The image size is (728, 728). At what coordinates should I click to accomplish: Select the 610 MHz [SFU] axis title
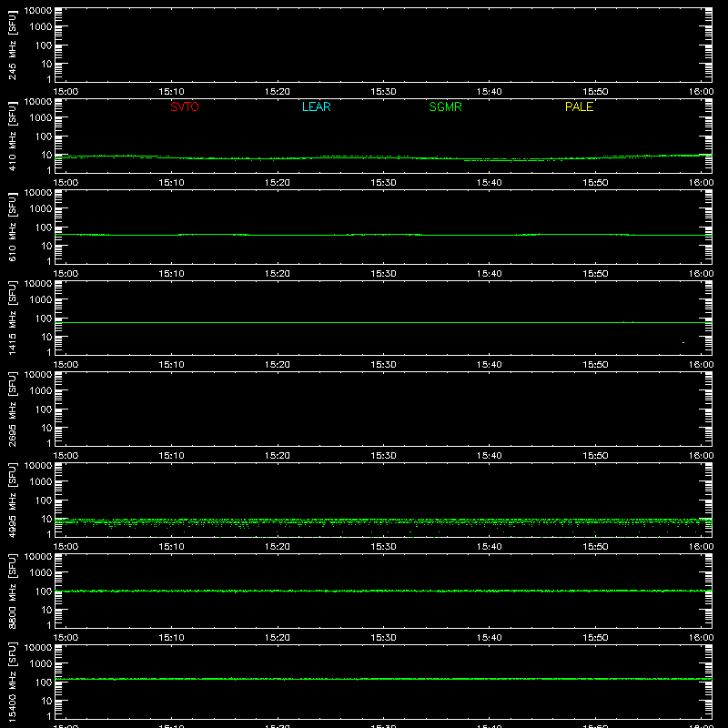point(12,227)
